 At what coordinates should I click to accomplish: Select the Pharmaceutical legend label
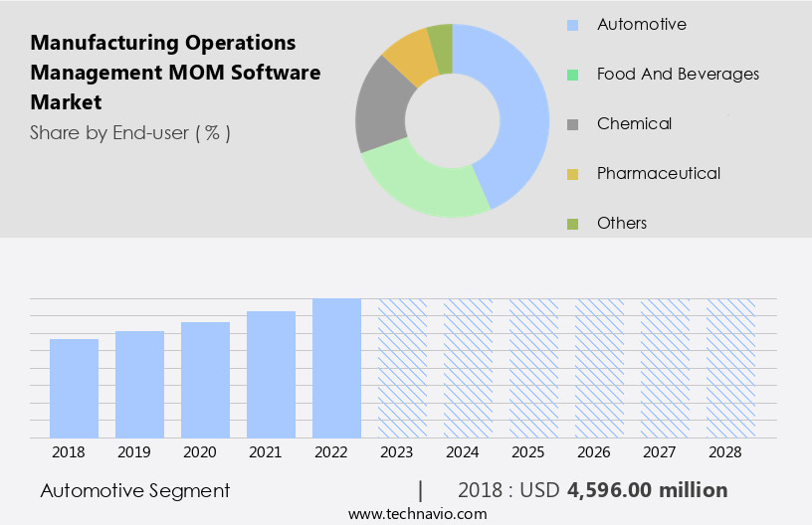pyautogui.click(x=658, y=174)
